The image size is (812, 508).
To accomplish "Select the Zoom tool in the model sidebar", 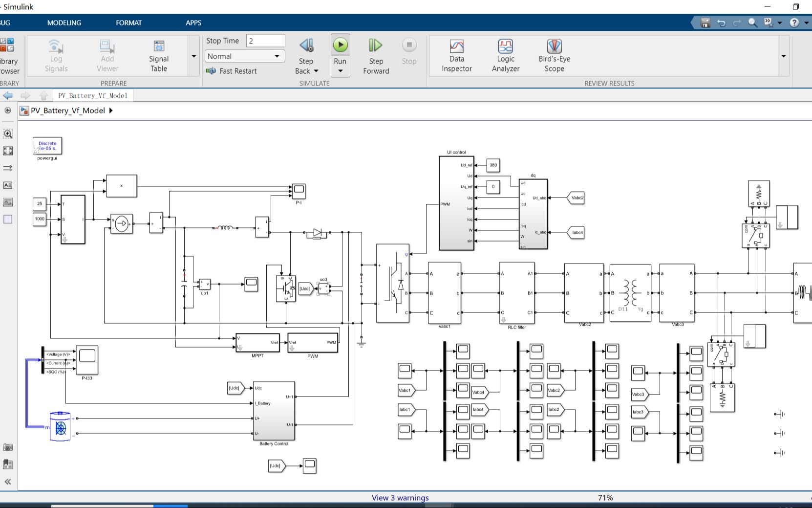I will pos(8,133).
